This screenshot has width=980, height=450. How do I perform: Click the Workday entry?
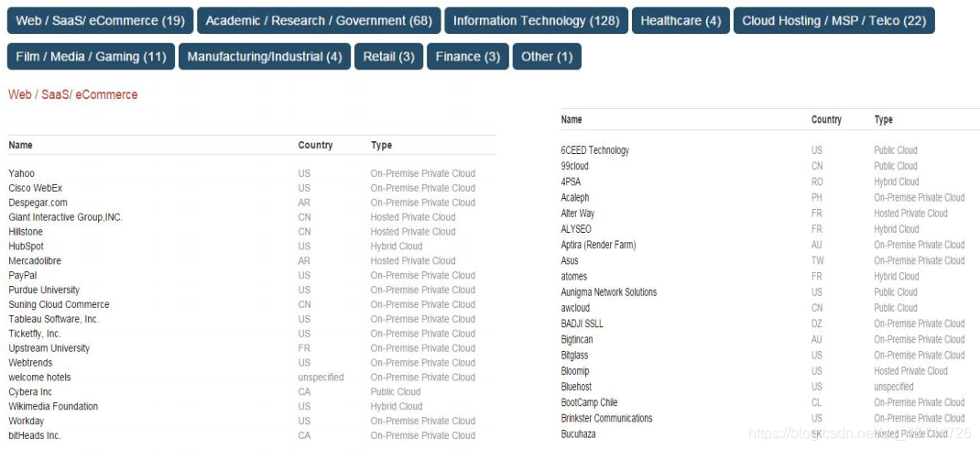point(27,422)
